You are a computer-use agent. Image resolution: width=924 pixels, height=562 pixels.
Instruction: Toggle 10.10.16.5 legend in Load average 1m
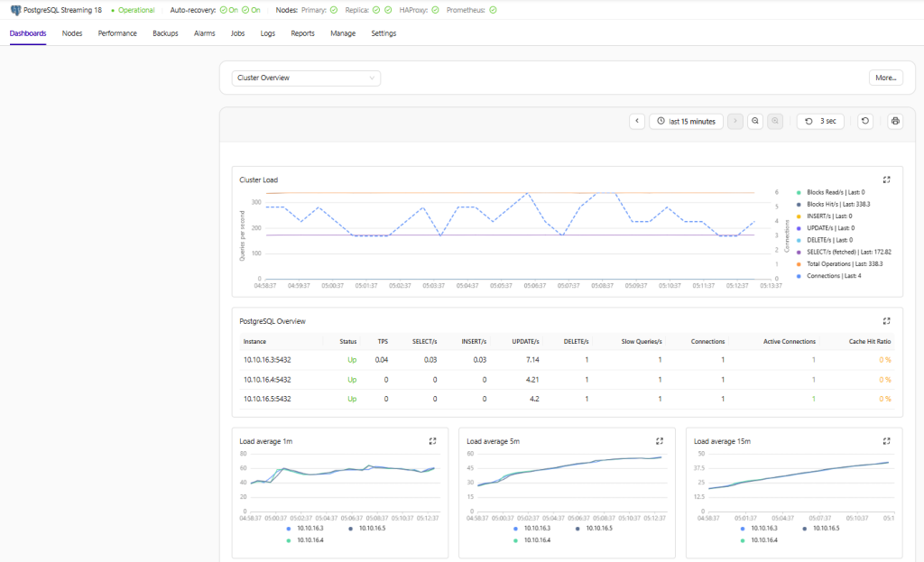coord(366,529)
